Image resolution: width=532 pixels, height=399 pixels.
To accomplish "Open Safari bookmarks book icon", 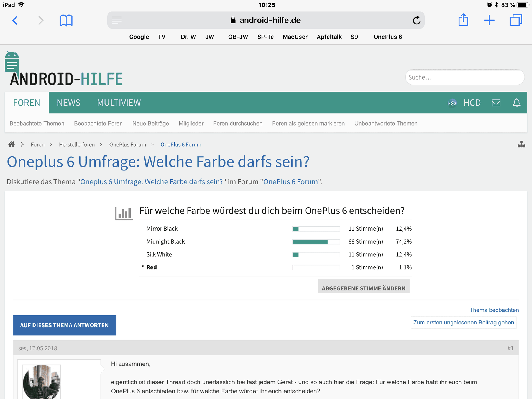I will click(66, 20).
